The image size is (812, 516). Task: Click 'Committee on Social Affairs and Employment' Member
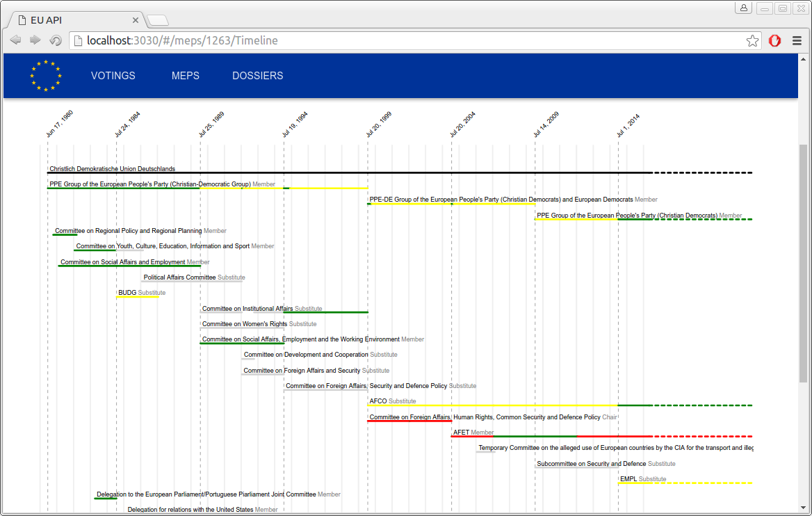point(135,262)
